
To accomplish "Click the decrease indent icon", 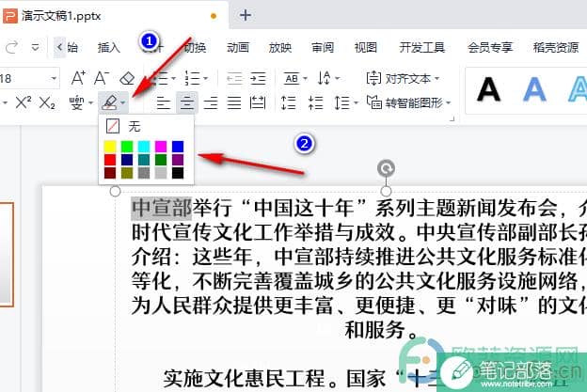I will (234, 78).
